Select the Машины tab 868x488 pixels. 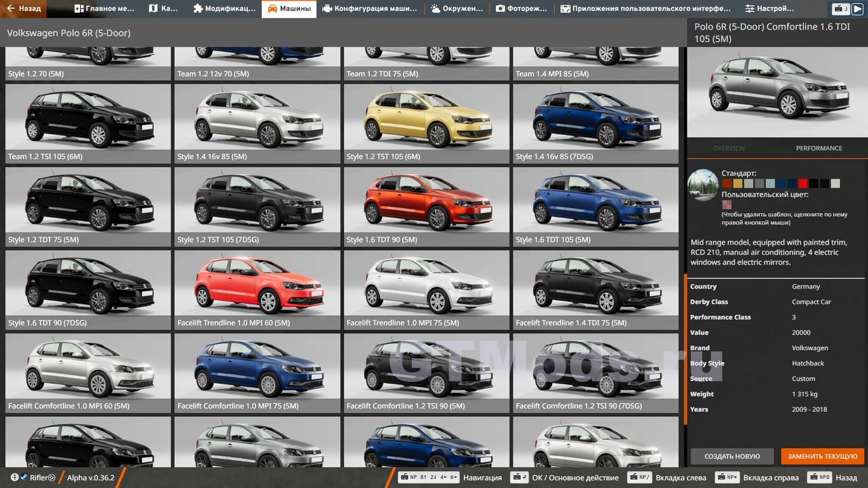click(x=289, y=9)
